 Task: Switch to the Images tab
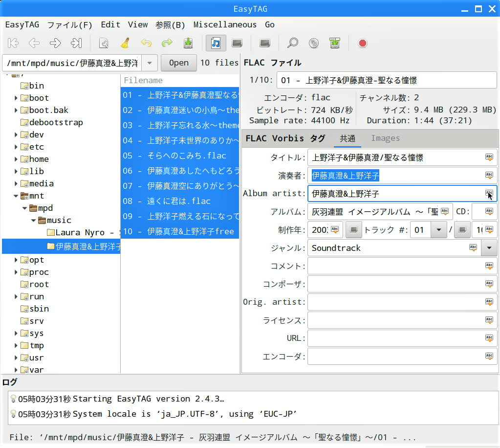point(385,138)
